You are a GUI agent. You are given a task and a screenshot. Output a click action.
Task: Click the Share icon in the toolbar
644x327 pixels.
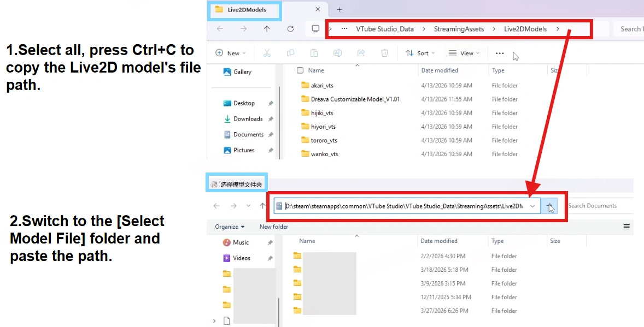click(x=361, y=53)
